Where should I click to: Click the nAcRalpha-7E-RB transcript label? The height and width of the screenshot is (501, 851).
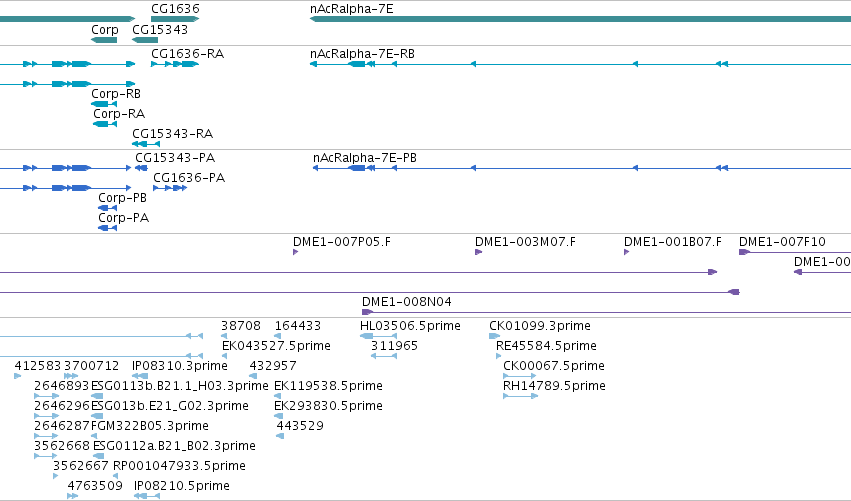click(x=363, y=54)
